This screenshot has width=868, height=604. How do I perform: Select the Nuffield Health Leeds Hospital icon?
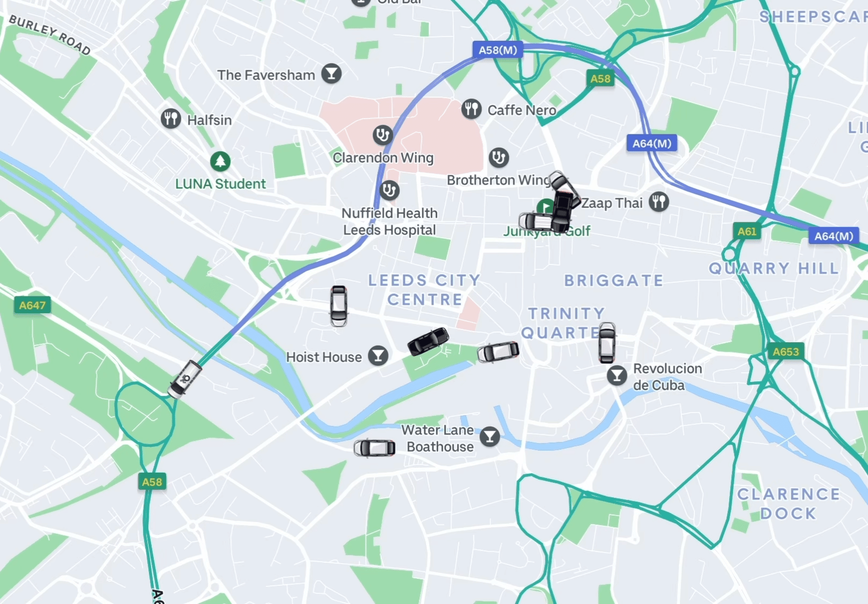[389, 190]
